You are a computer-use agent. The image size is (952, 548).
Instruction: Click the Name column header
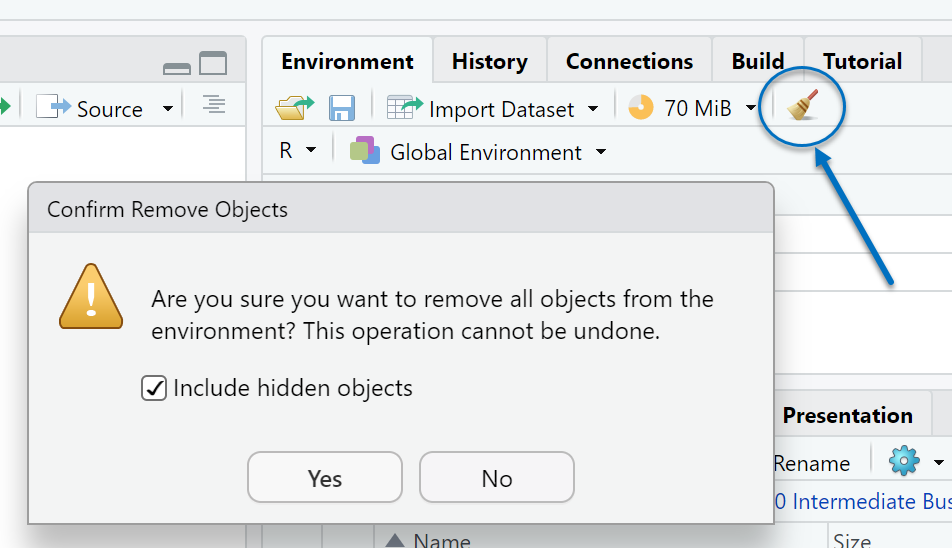click(x=441, y=540)
